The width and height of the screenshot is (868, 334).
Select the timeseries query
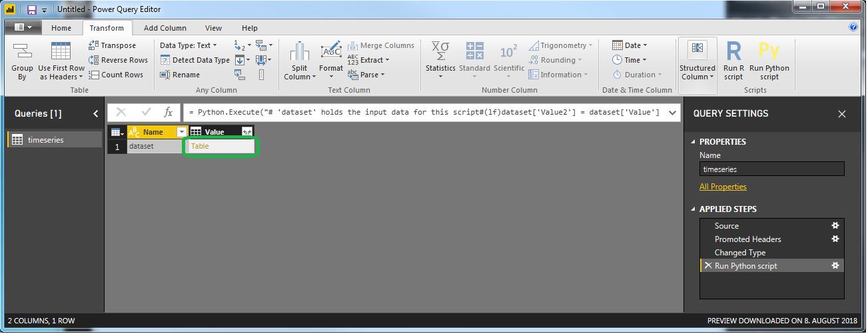tap(55, 140)
